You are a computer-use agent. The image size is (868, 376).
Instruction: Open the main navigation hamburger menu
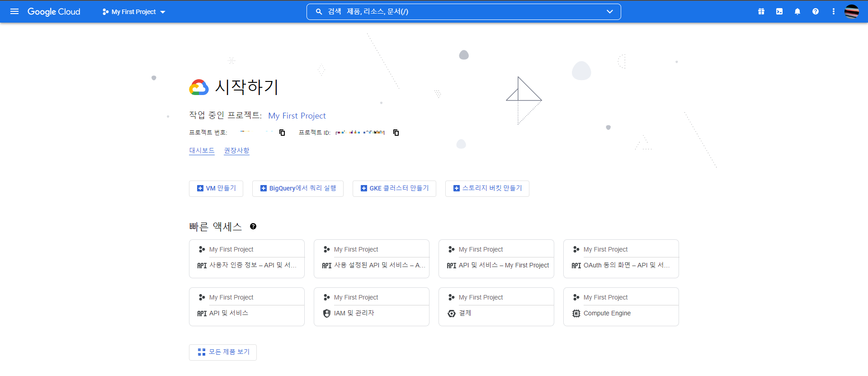point(14,11)
